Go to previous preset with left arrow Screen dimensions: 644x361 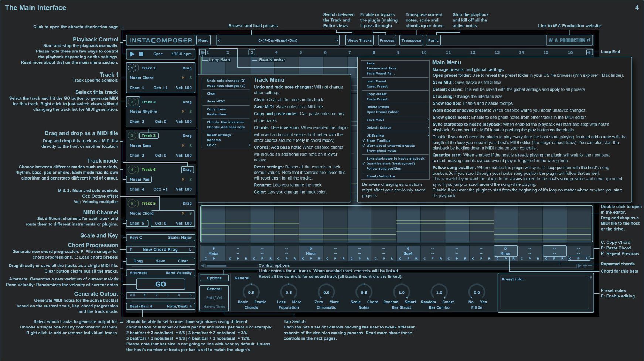219,41
